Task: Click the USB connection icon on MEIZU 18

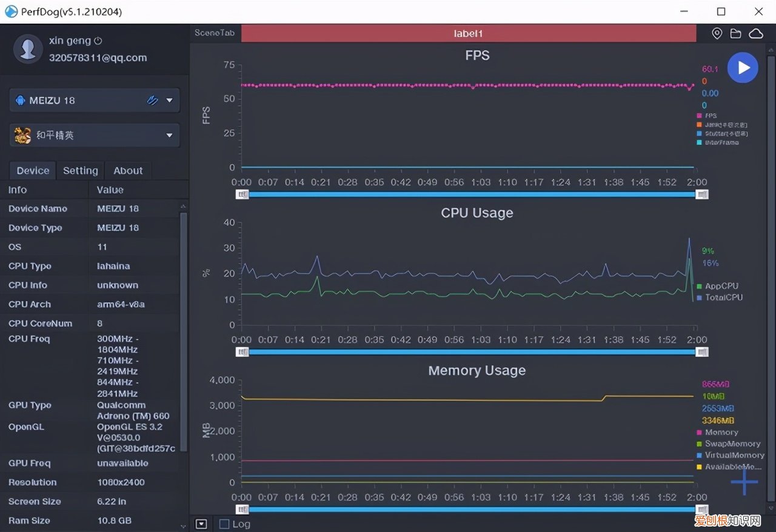Action: point(152,101)
